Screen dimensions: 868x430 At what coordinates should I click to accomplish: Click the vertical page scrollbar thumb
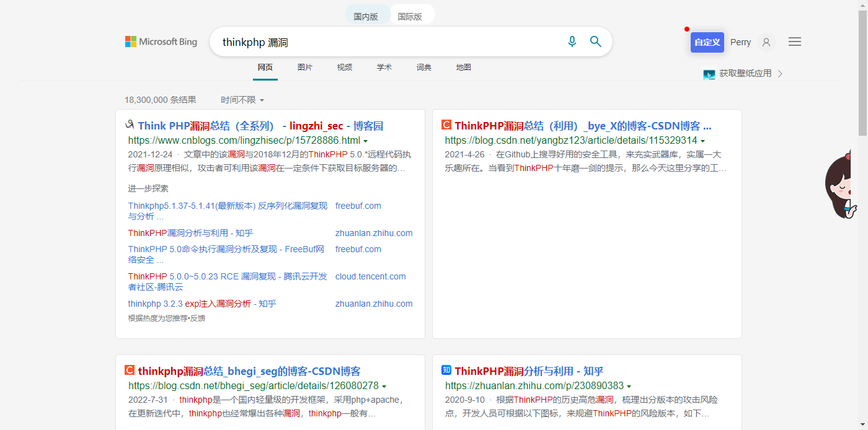[862, 72]
